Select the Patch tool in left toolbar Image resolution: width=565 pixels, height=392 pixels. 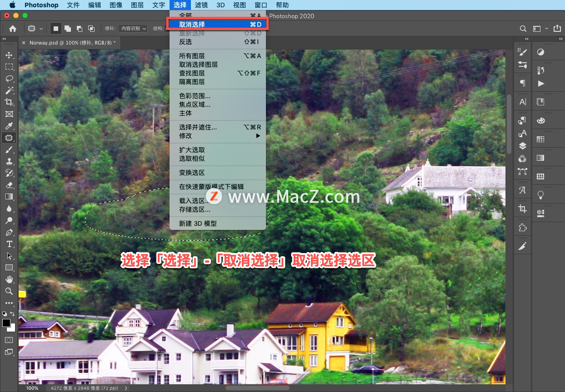click(9, 138)
